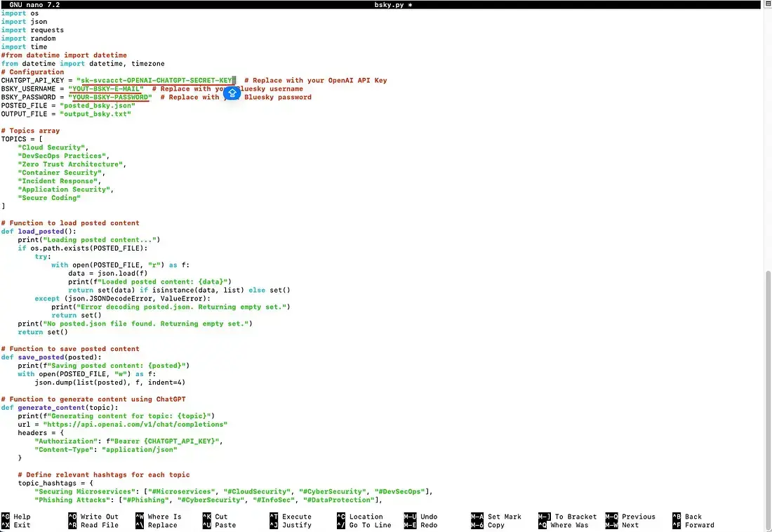The height and width of the screenshot is (532, 772).
Task: Click the def load_posted() line
Action: click(x=39, y=231)
